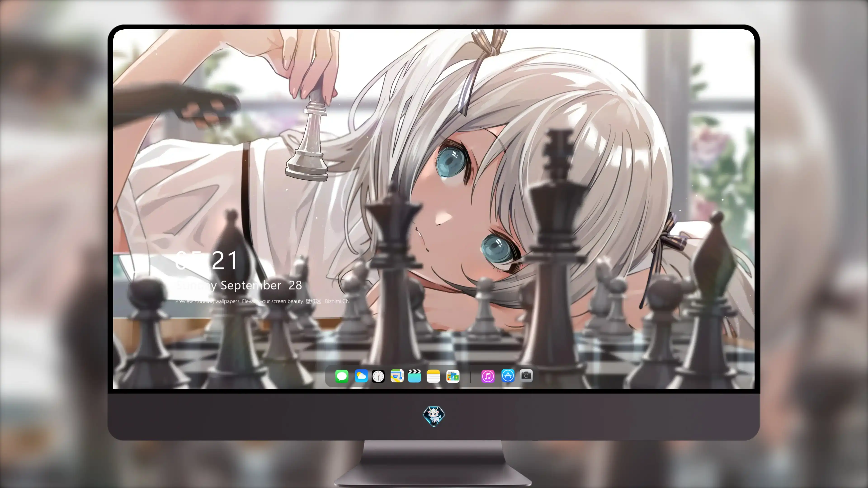Launch the Videos clapperboard app in the dock
Viewport: 868px width, 488px height.
[x=415, y=376]
